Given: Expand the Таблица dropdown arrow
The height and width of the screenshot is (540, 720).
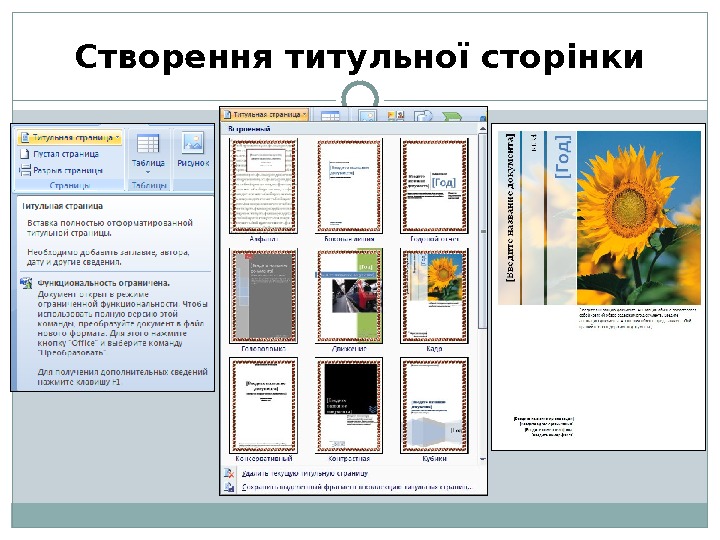Looking at the screenshot, I should pyautogui.click(x=148, y=172).
